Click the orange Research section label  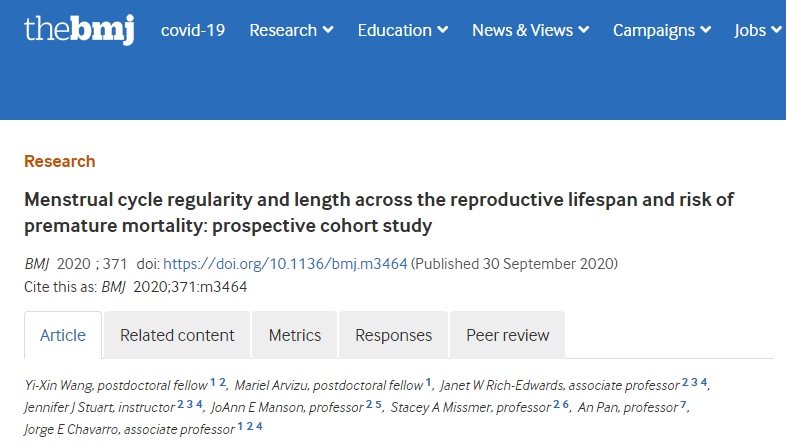click(60, 161)
